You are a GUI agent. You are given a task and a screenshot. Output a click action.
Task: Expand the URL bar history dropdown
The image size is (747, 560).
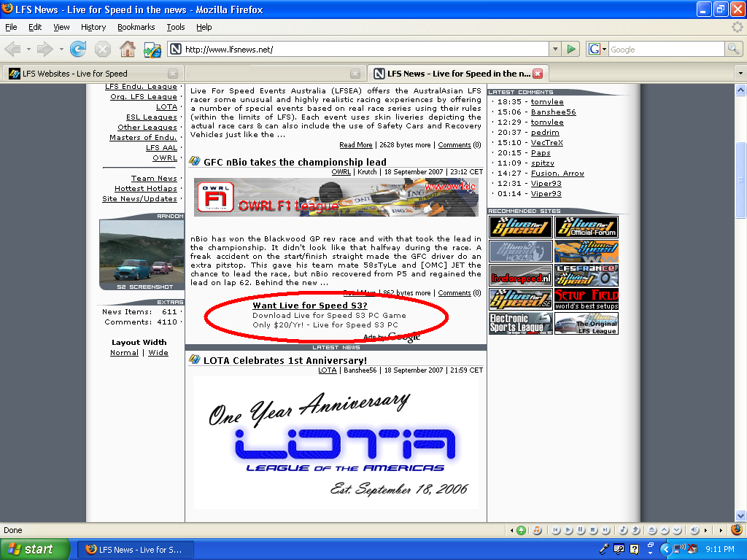coord(555,49)
